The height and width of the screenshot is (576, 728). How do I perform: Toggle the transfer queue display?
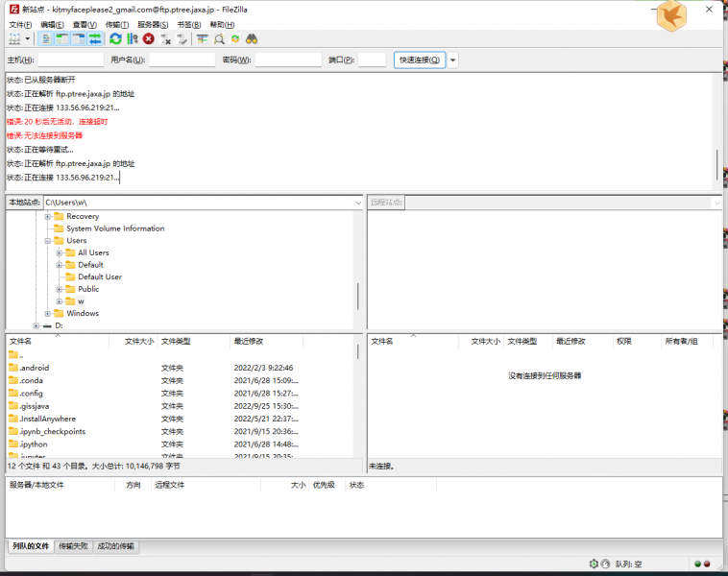coord(96,39)
